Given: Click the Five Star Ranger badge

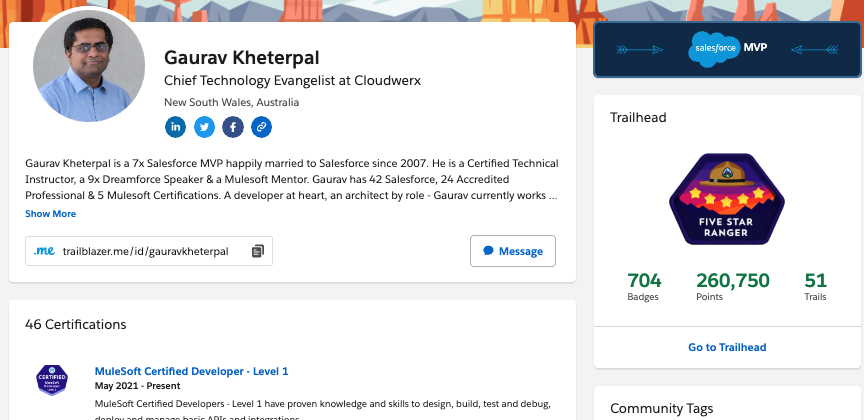Looking at the screenshot, I should click(727, 199).
